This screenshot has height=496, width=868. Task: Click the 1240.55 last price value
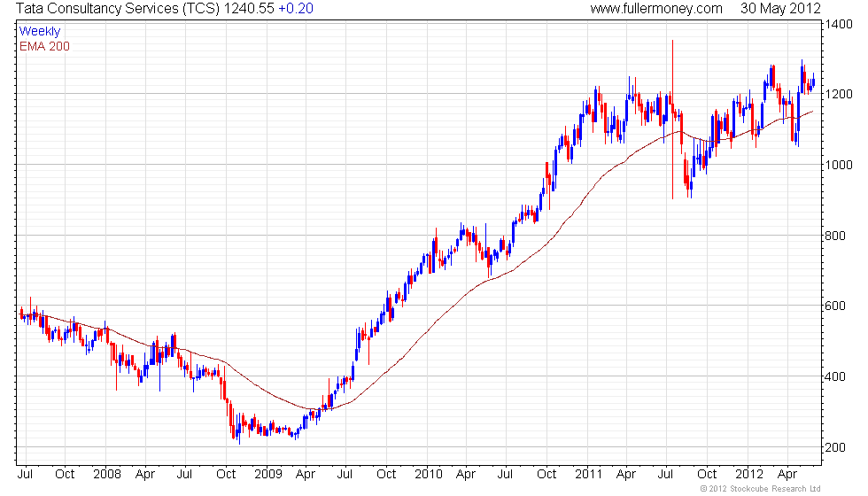(249, 9)
